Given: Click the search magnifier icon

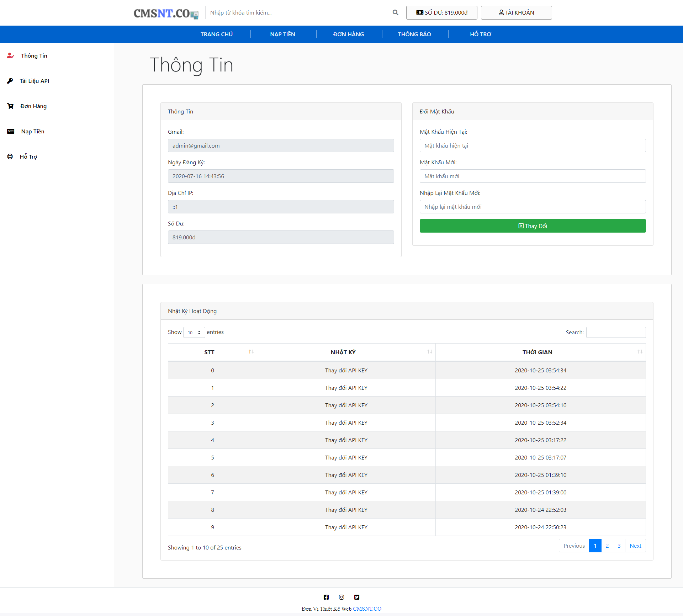Looking at the screenshot, I should coord(395,12).
